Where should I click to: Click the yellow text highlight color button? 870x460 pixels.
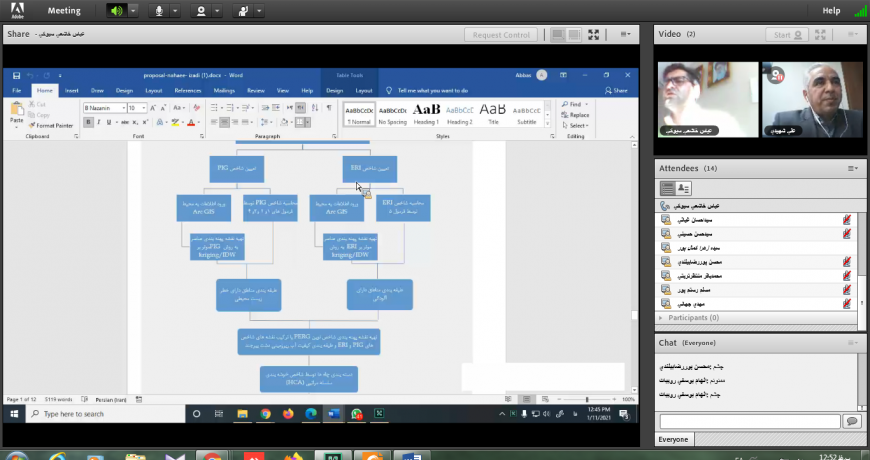(175, 122)
